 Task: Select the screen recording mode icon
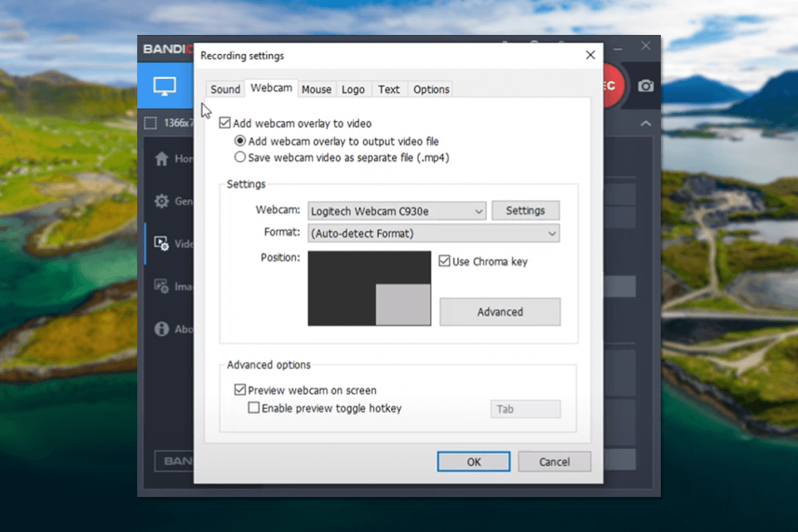point(164,86)
